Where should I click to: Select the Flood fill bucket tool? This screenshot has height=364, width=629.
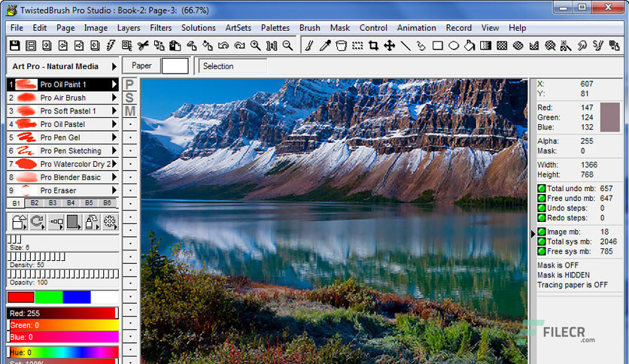(x=469, y=46)
